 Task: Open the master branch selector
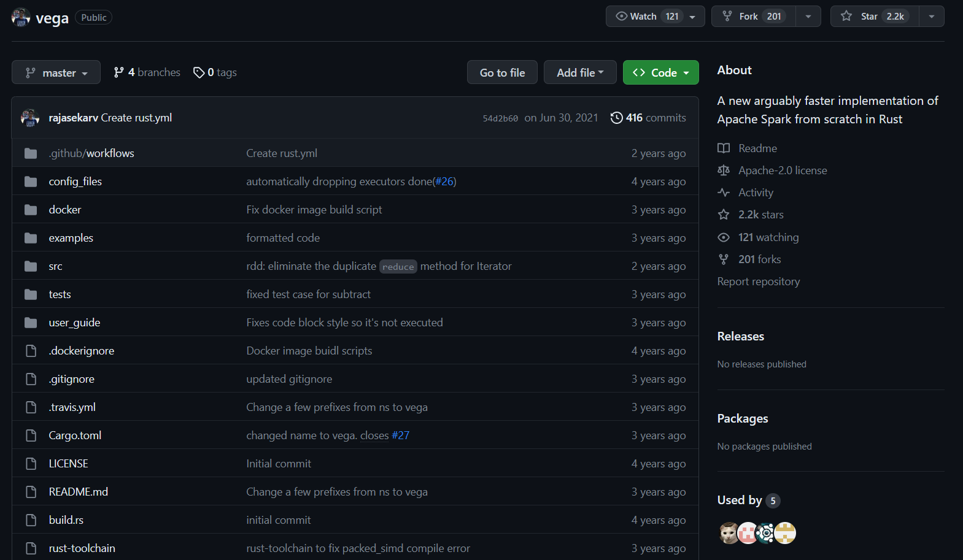pyautogui.click(x=56, y=72)
